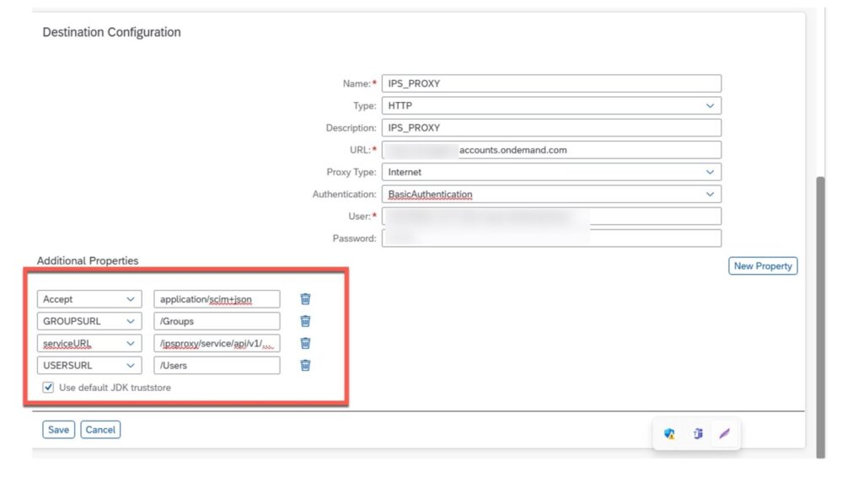Delete the GROUPSURL property row
Screen dimensions: 863x504
coord(305,320)
